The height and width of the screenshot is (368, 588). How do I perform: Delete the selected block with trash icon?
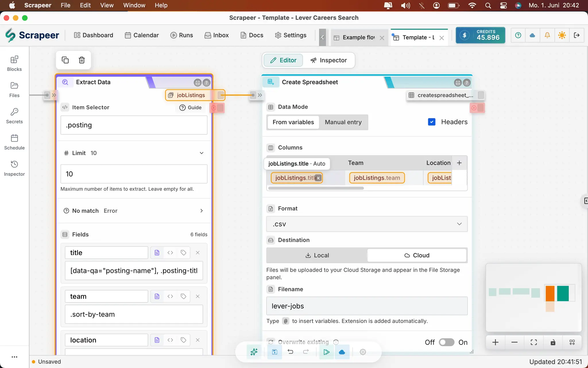tap(82, 60)
